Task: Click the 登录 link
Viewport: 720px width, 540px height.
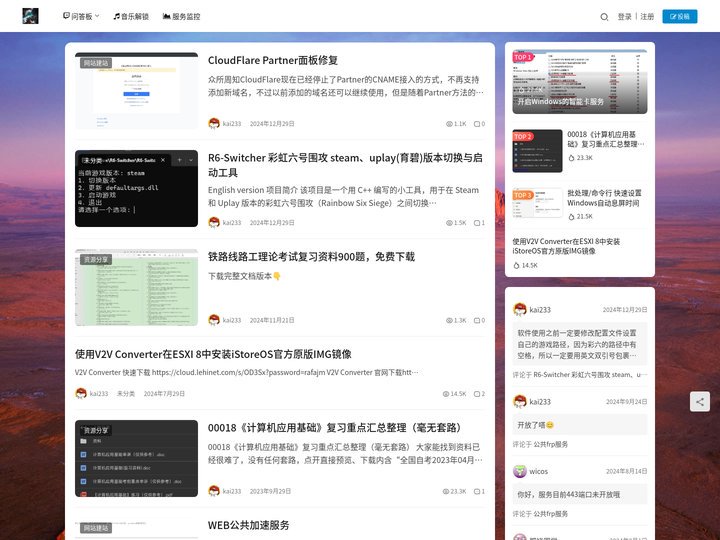Action: click(x=624, y=17)
